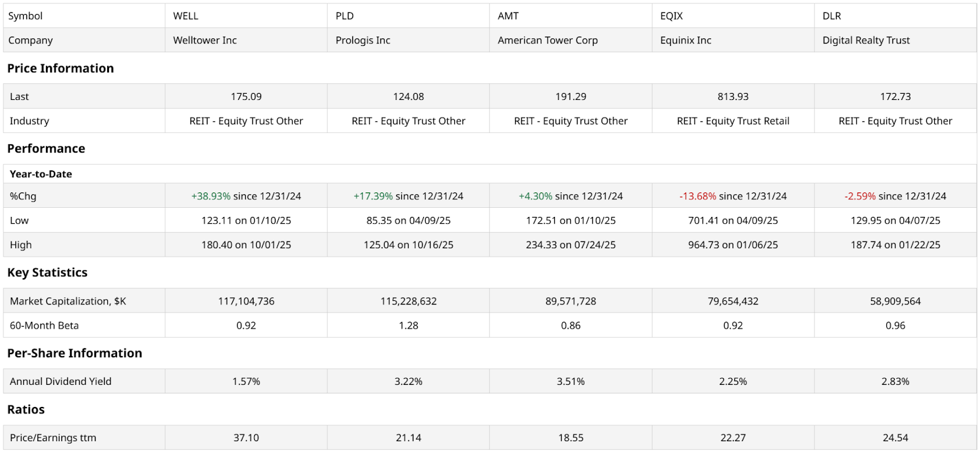Click the Digital Realty Trust name
This screenshot has height=459, width=980.
(x=866, y=40)
